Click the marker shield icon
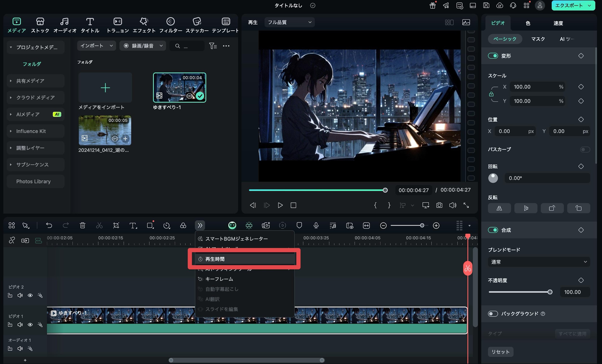The width and height of the screenshot is (602, 364). [x=299, y=225]
